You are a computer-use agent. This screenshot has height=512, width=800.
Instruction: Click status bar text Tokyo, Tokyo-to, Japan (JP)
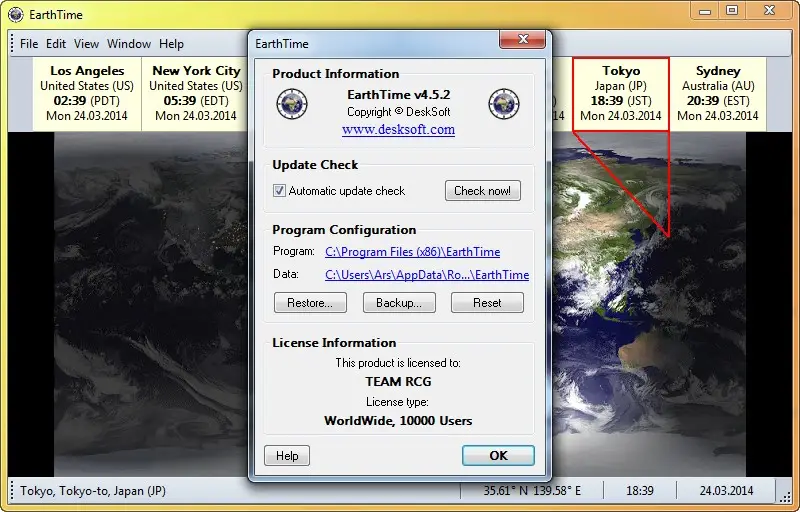click(x=93, y=491)
